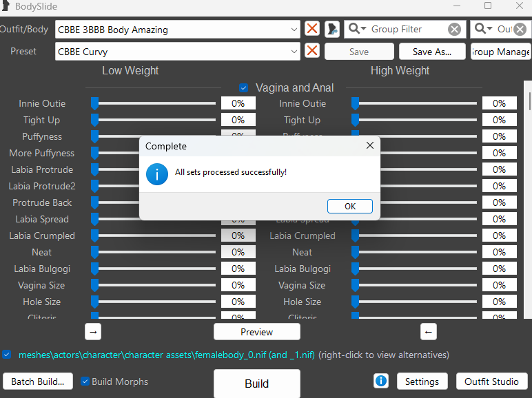This screenshot has height=398, width=532.
Task: Click the Low Weight Protrude Back label
Action: click(x=42, y=202)
